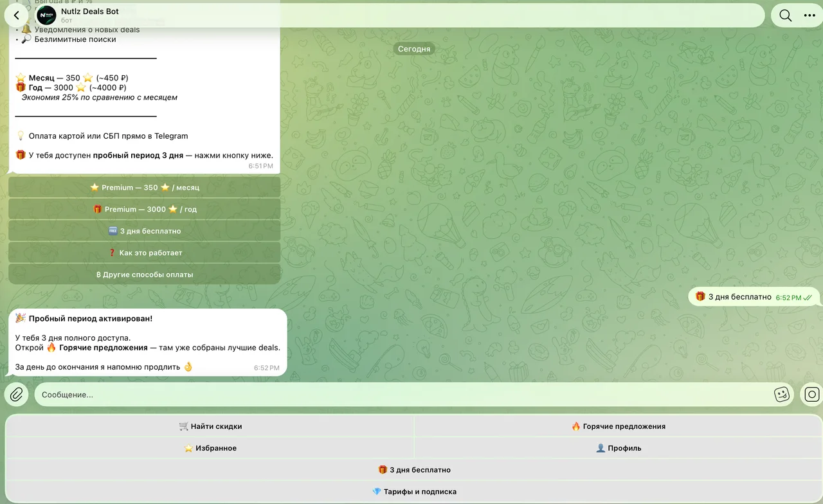Select Premium 3000 stars per year button
This screenshot has width=823, height=504.
click(x=145, y=209)
